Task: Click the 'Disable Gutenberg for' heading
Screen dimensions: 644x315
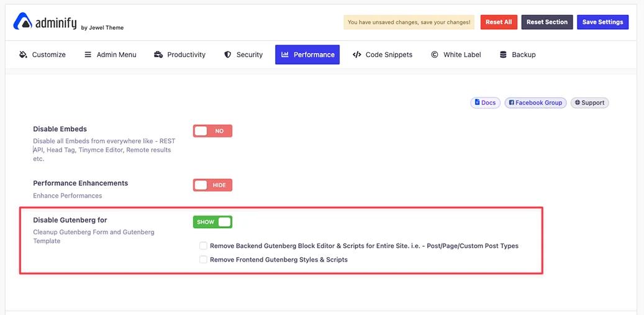Action: [x=70, y=220]
